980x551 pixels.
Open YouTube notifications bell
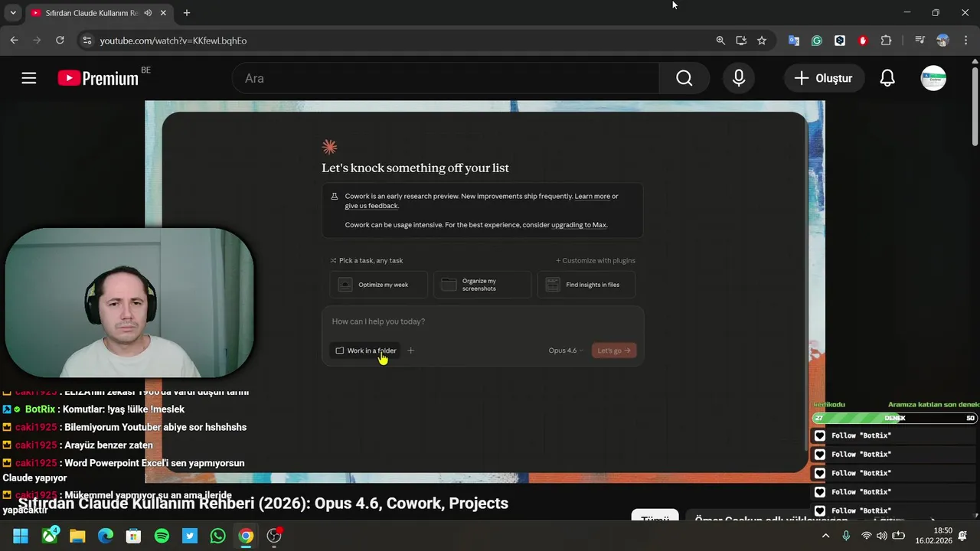point(887,78)
